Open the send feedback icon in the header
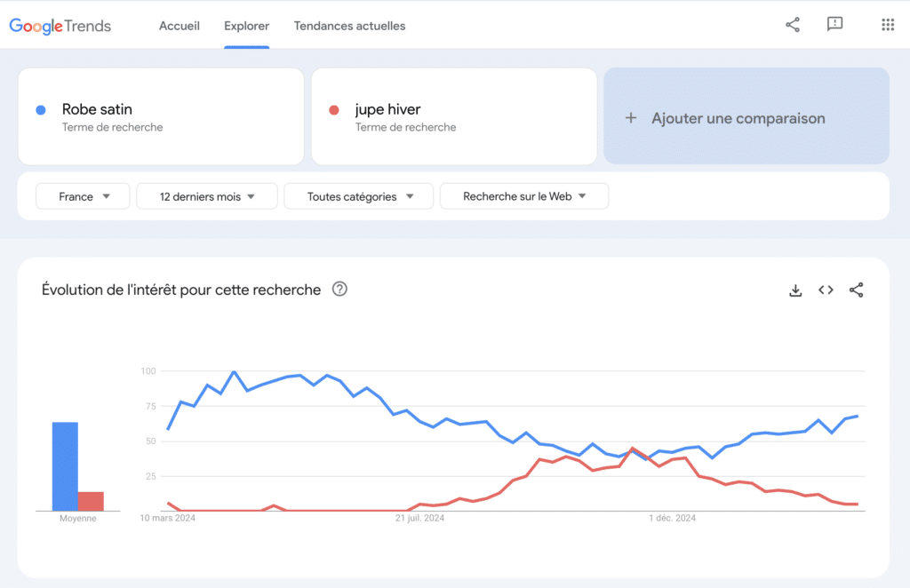The height and width of the screenshot is (588, 910). [834, 24]
